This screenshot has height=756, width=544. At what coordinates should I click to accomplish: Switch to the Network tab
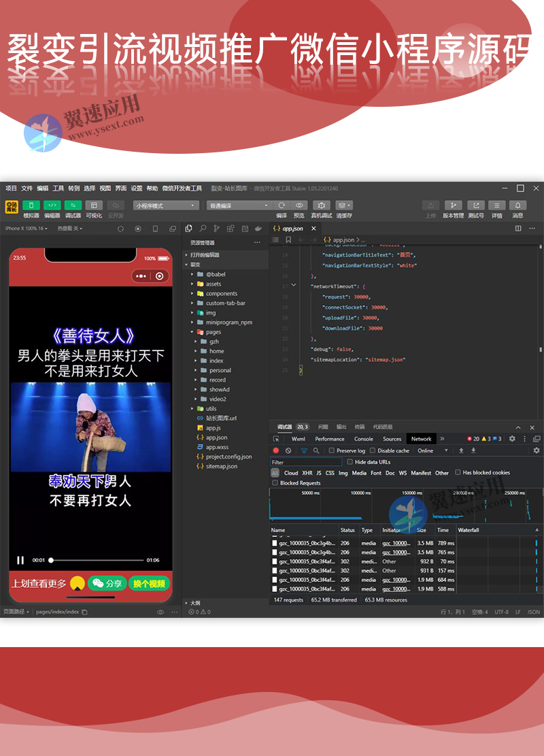[421, 439]
